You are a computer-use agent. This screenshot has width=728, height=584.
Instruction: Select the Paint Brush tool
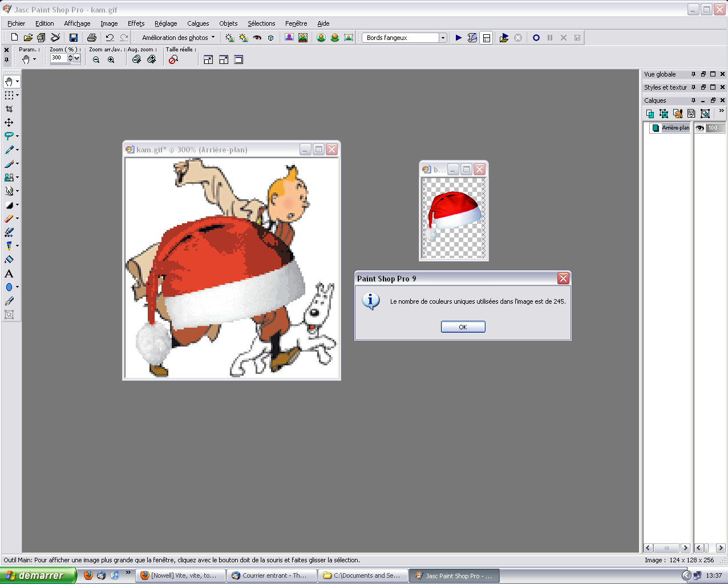(x=9, y=163)
